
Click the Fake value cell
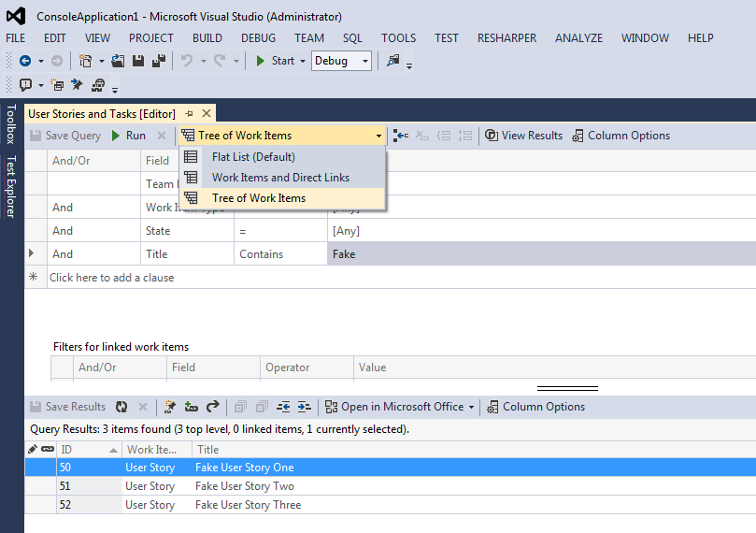click(541, 253)
